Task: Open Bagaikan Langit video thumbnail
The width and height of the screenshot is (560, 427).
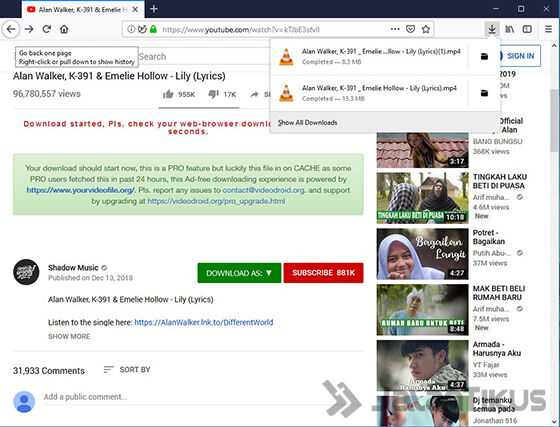Action: (x=422, y=254)
